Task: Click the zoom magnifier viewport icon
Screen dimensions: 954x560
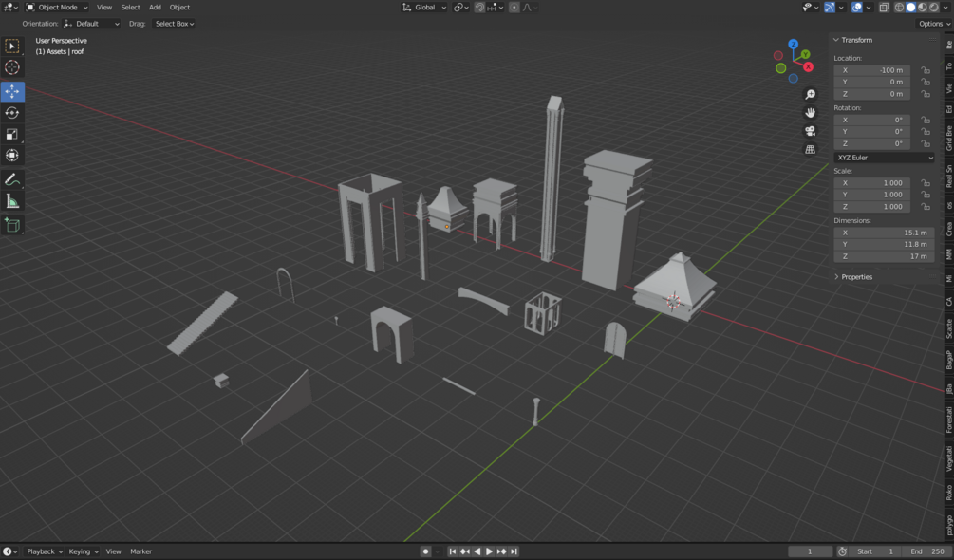Action: point(811,94)
